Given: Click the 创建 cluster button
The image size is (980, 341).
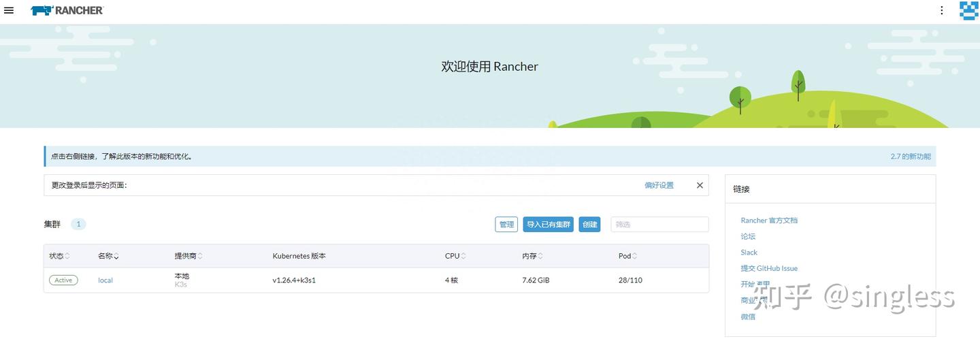Looking at the screenshot, I should coord(590,225).
